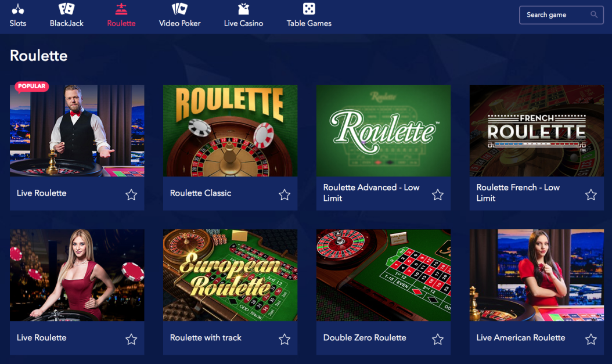Go to Table Games label
Screen dimensions: 612x364
pos(309,23)
